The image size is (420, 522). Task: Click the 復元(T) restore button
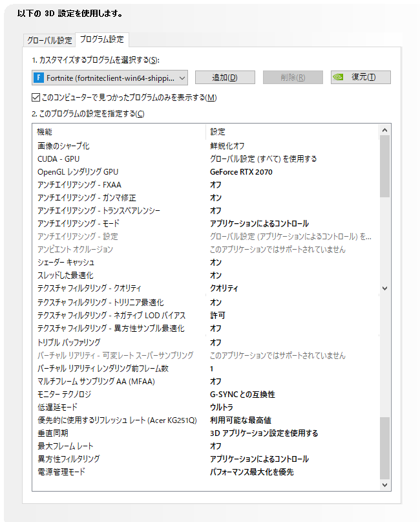tap(361, 77)
